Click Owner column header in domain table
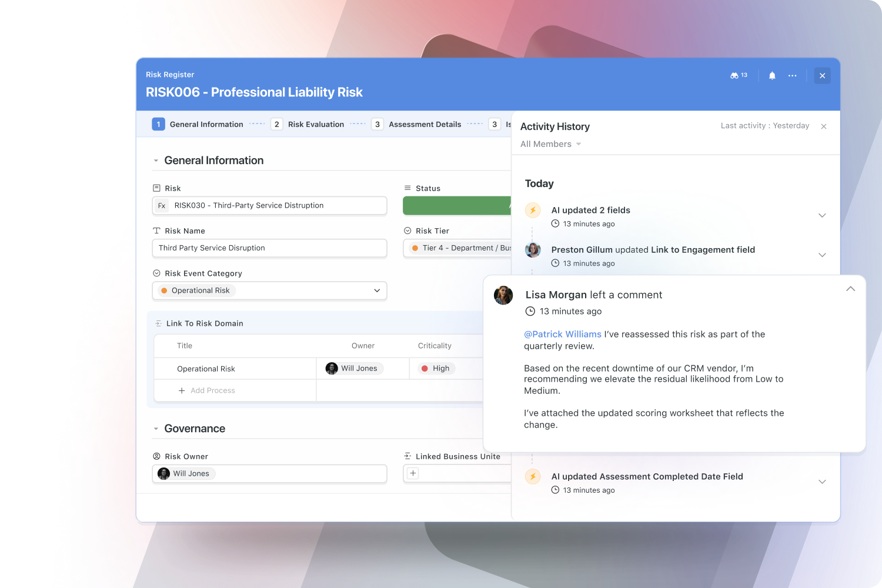Screen dimensions: 882x588 [363, 346]
